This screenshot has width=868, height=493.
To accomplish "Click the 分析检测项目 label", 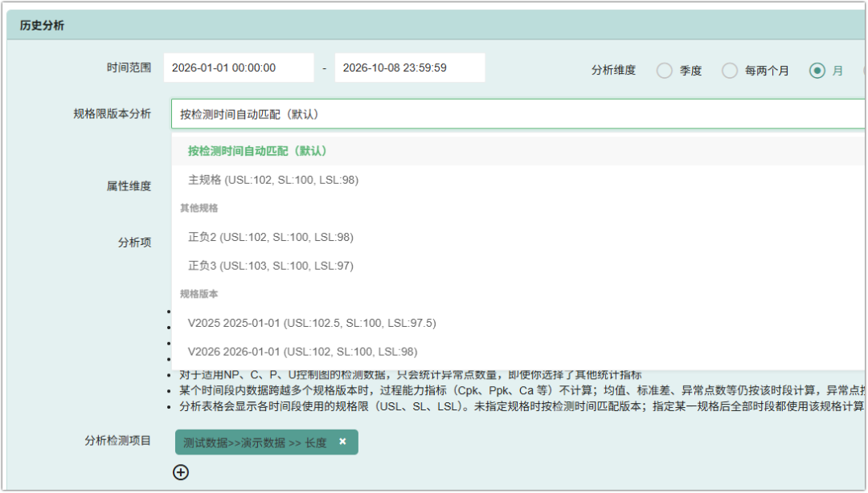I will 117,441.
